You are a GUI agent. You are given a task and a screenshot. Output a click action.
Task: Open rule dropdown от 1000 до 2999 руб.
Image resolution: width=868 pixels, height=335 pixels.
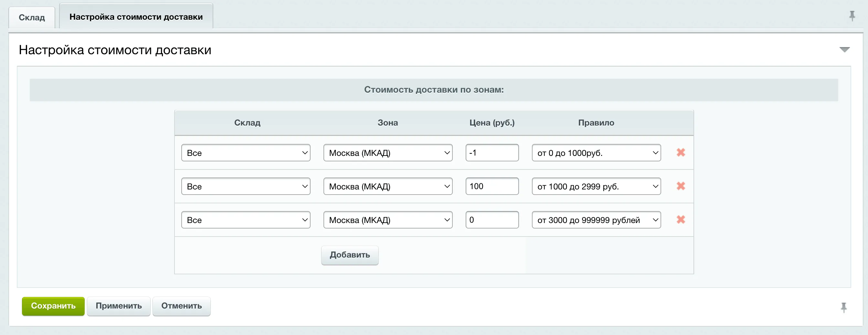(x=596, y=187)
